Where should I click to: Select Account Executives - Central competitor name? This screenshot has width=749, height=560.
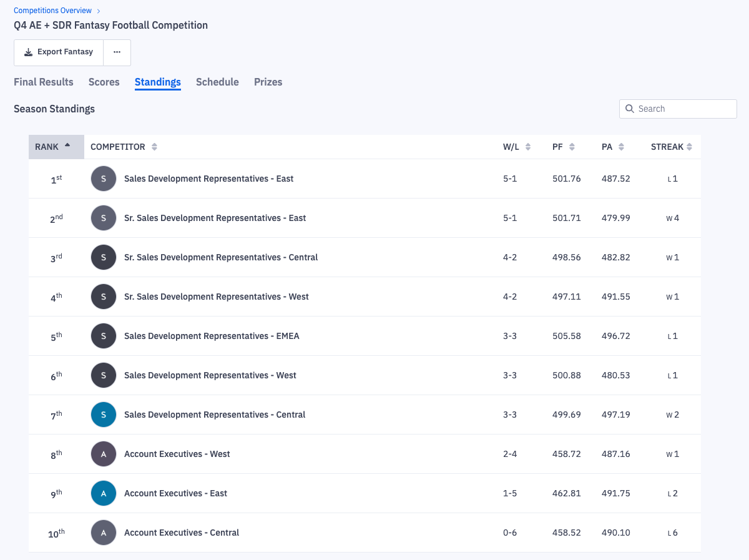(182, 533)
